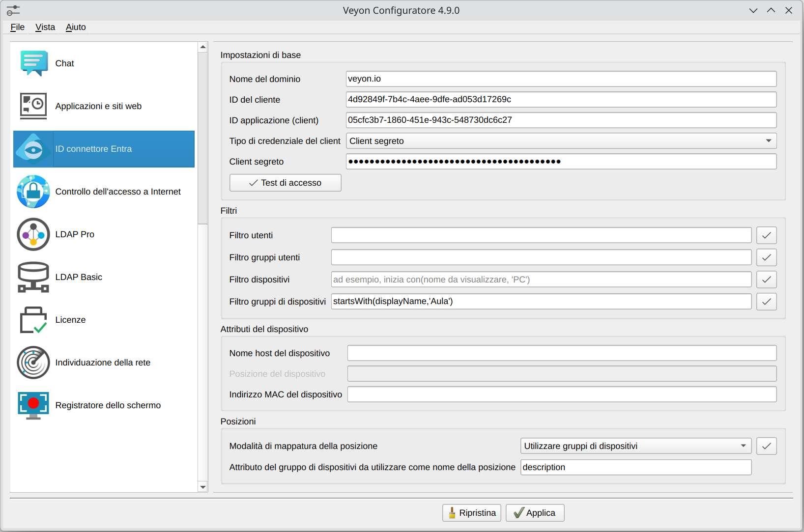Test the Filtro gruppi utenti filter
The image size is (804, 532).
(766, 257)
